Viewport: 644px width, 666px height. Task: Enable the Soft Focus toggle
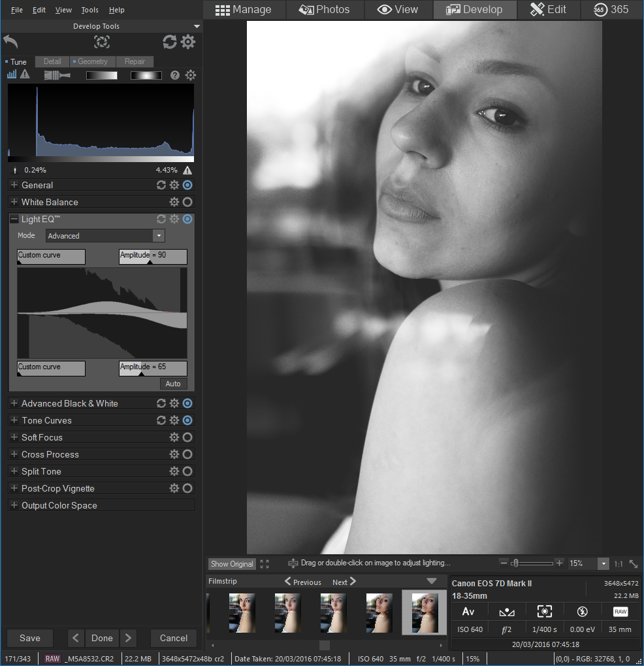[187, 437]
